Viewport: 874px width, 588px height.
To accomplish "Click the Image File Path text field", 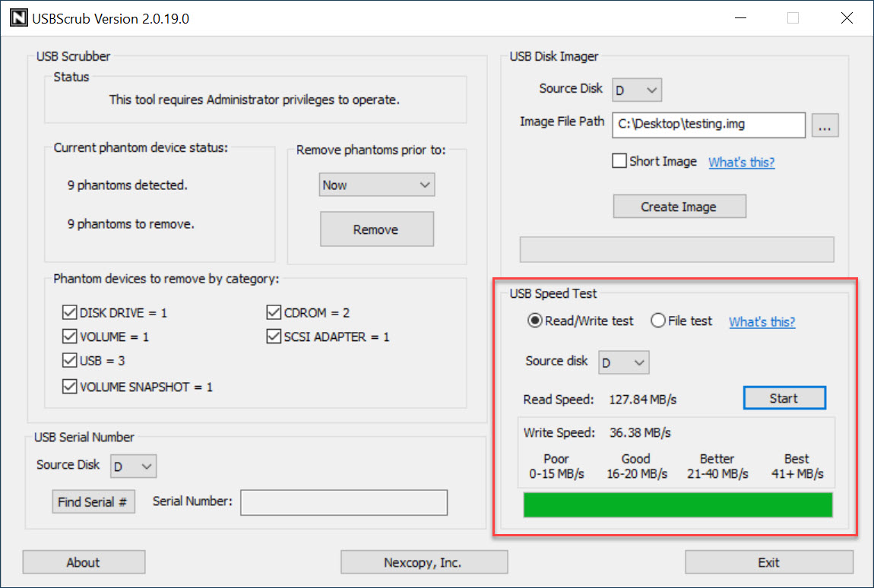I will [x=708, y=125].
